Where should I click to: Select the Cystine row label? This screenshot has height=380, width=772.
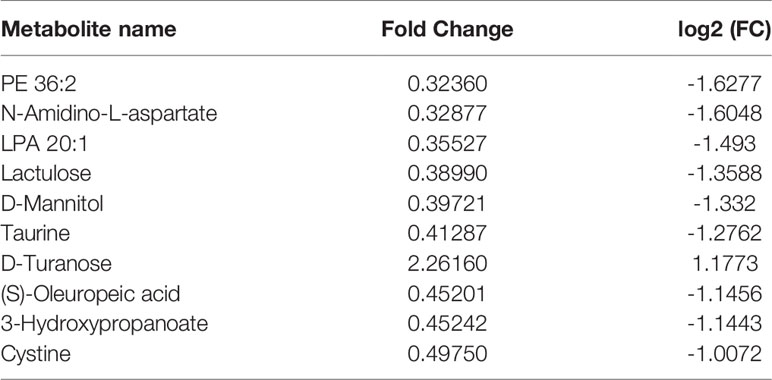click(x=35, y=354)
